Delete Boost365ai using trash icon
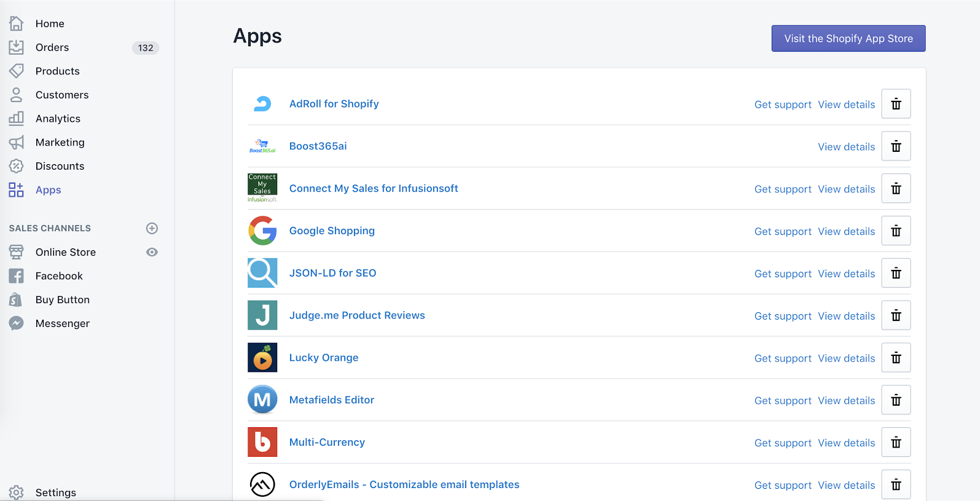The height and width of the screenshot is (501, 980). coord(896,146)
